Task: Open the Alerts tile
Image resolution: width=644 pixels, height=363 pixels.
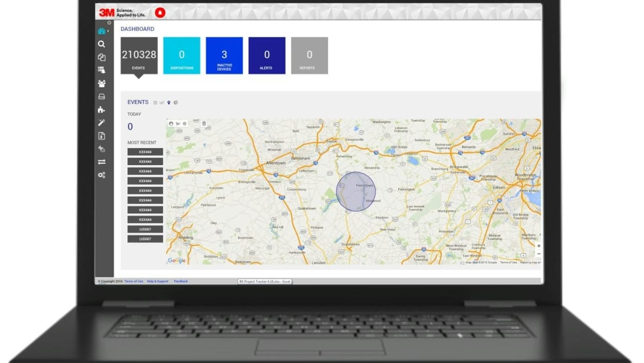Action: pyautogui.click(x=267, y=55)
